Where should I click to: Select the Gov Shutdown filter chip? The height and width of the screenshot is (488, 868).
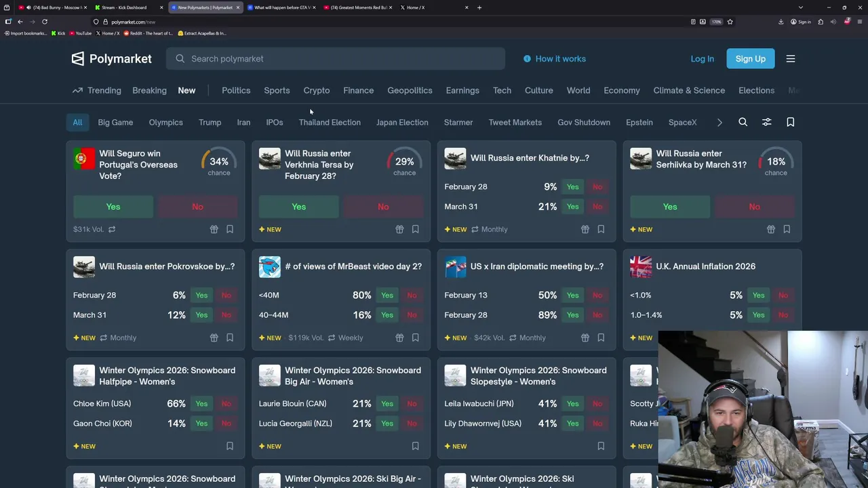pos(584,122)
